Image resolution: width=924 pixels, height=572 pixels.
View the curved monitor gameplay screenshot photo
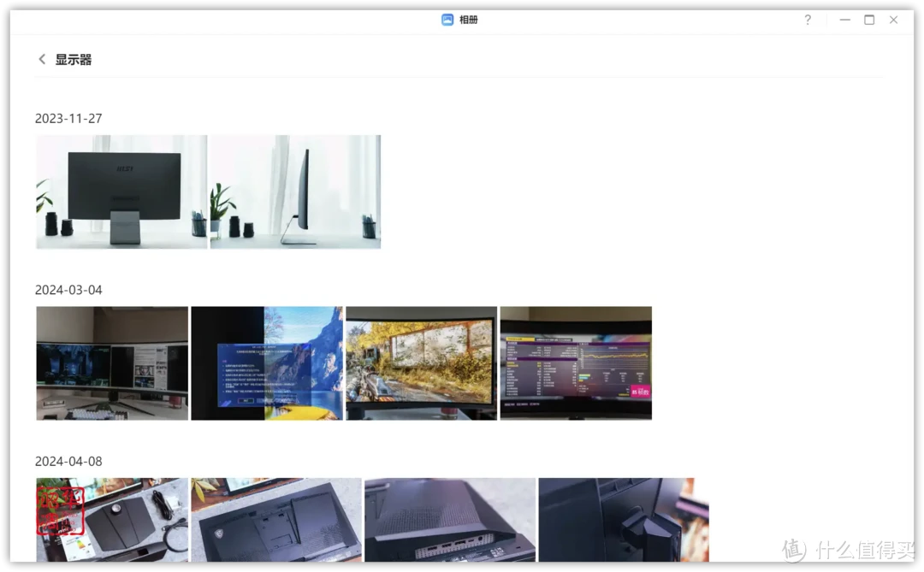421,363
